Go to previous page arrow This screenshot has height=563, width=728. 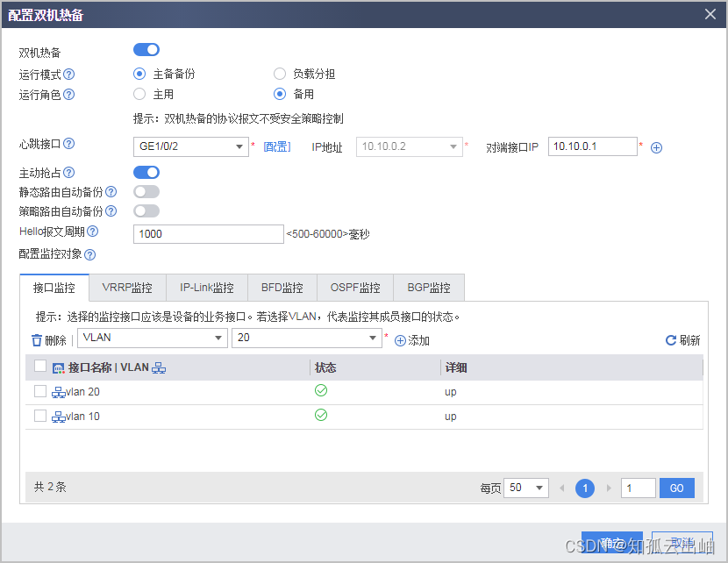(x=561, y=488)
